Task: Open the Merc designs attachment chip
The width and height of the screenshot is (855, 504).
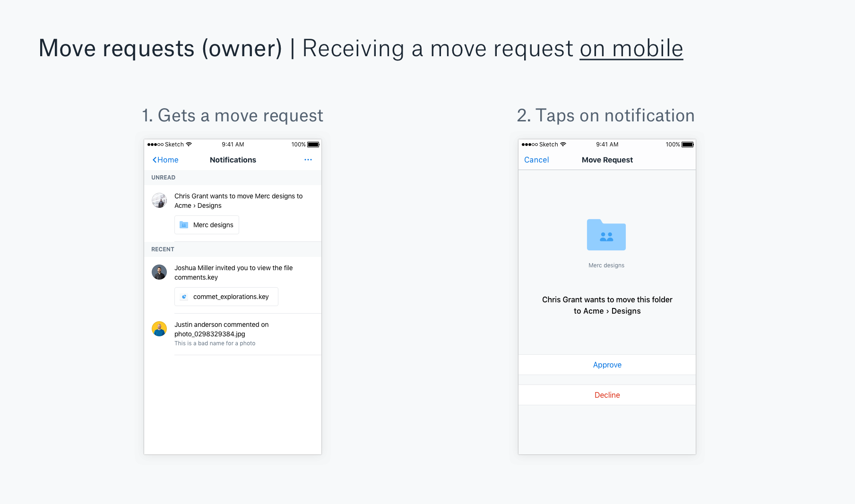Action: (x=207, y=225)
